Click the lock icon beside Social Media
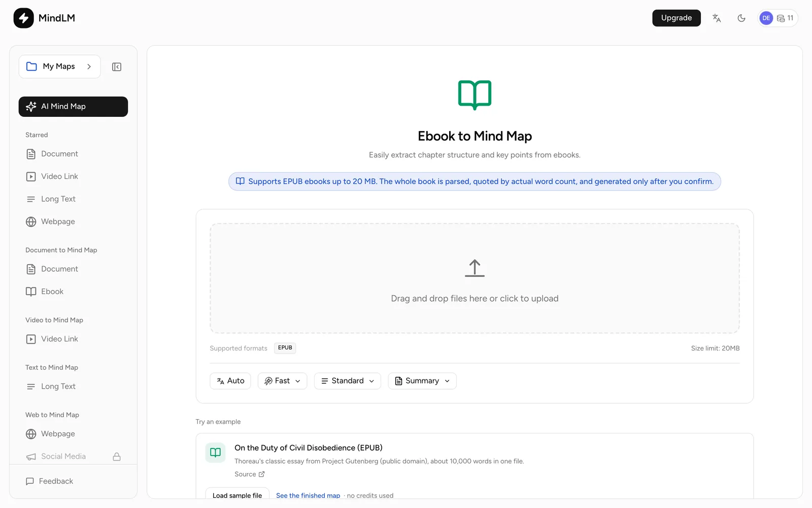 (117, 456)
